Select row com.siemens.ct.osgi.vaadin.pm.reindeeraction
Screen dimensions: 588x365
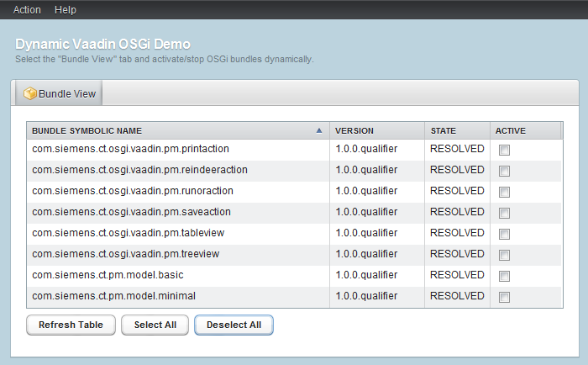click(x=294, y=171)
